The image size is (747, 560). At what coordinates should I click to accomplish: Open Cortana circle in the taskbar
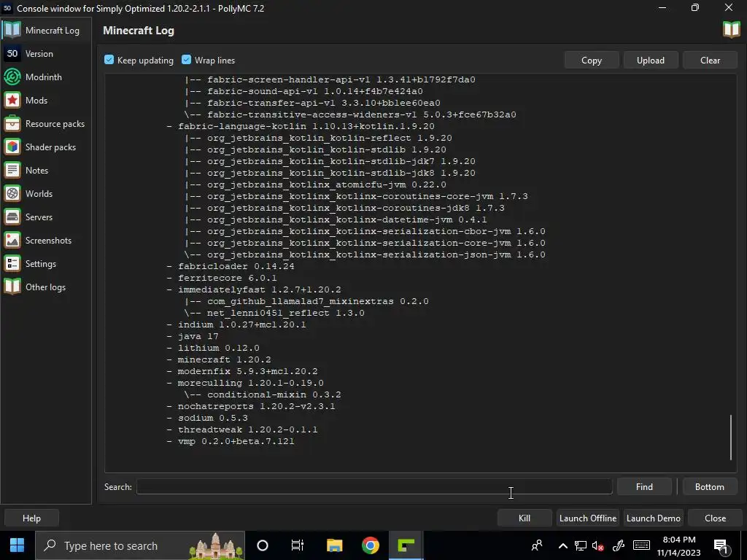(x=263, y=545)
